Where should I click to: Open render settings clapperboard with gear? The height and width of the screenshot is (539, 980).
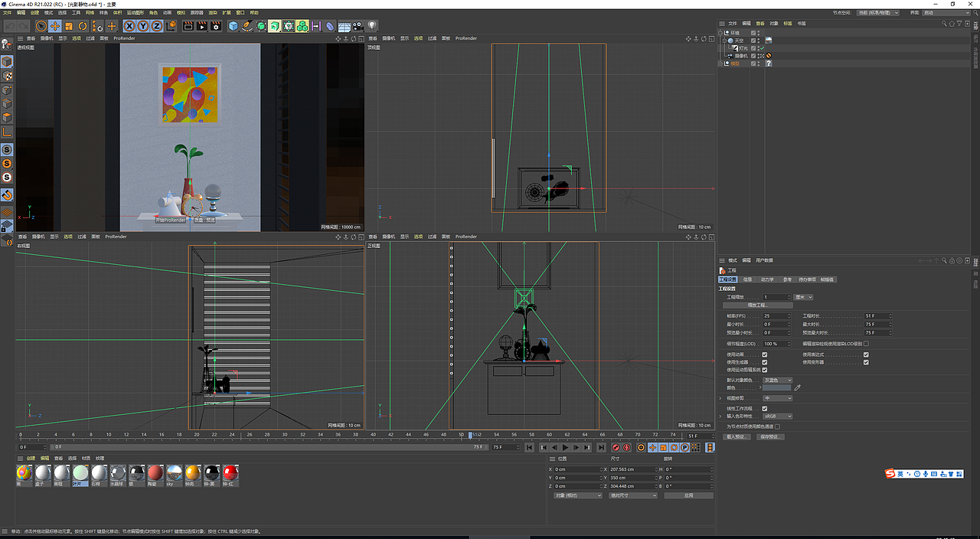tap(217, 26)
